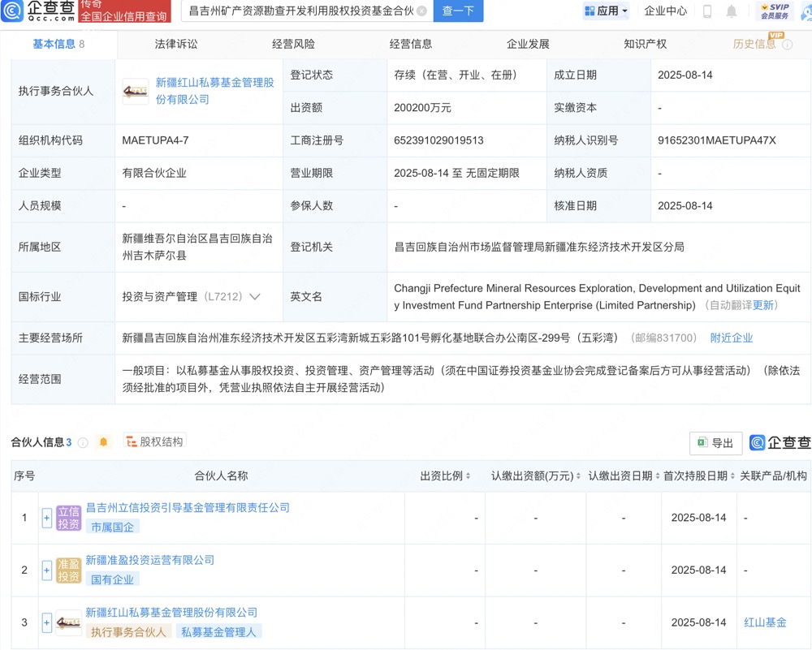The width and height of the screenshot is (812, 650).
Task: Open the 准盈投资 partner logo
Action: tap(68, 570)
